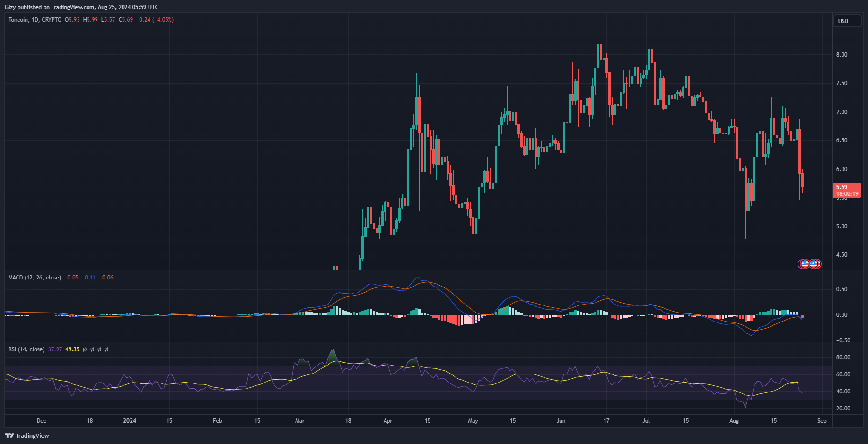868x444 pixels.
Task: Click the 'Gizy published on TradingView.com' header text
Action: click(49, 7)
